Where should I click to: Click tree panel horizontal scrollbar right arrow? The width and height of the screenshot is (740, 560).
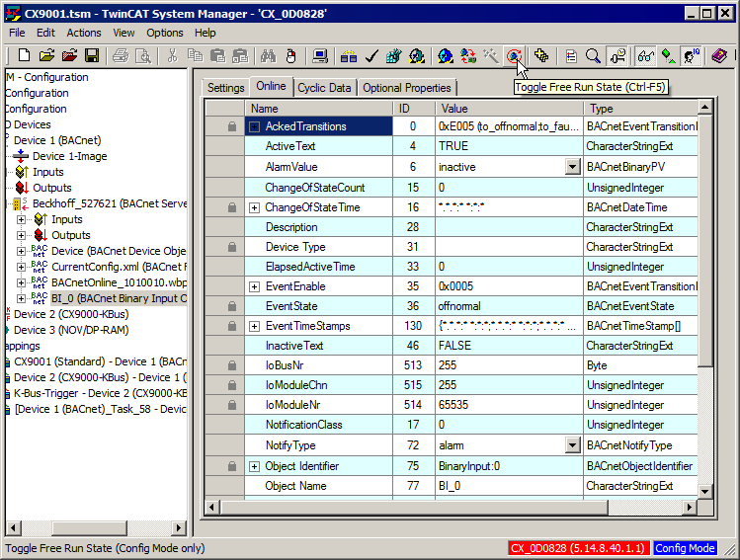click(179, 527)
